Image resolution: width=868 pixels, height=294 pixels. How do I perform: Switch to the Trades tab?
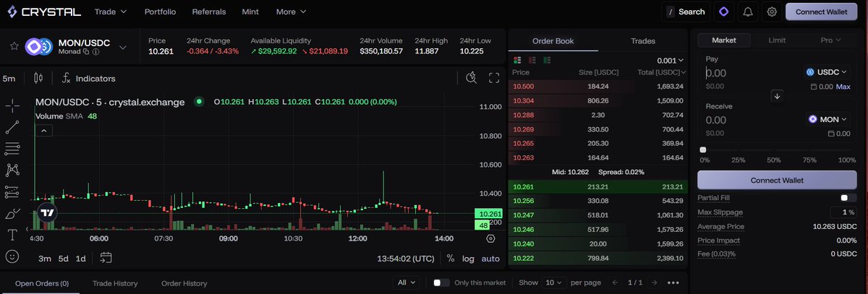(643, 41)
